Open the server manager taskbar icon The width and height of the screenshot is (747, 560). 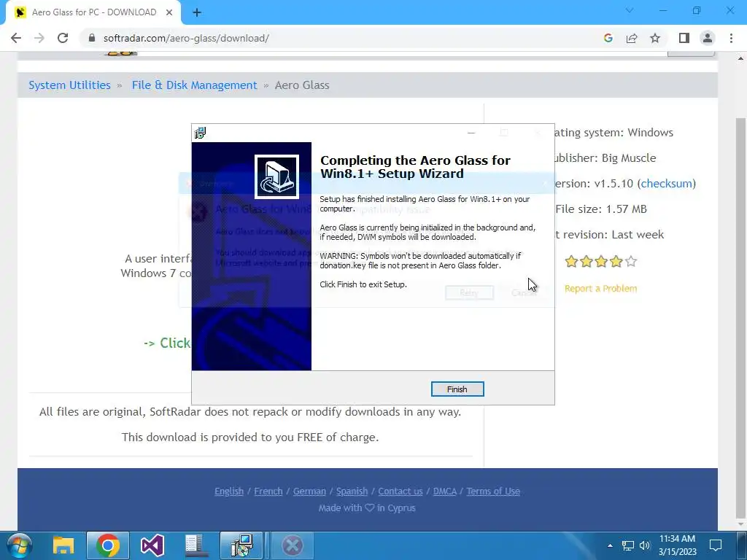[196, 545]
